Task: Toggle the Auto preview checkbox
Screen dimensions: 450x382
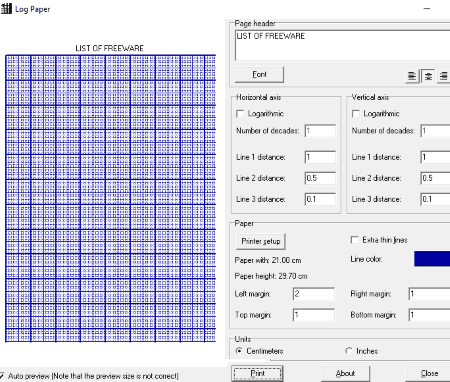Action: click(2, 375)
